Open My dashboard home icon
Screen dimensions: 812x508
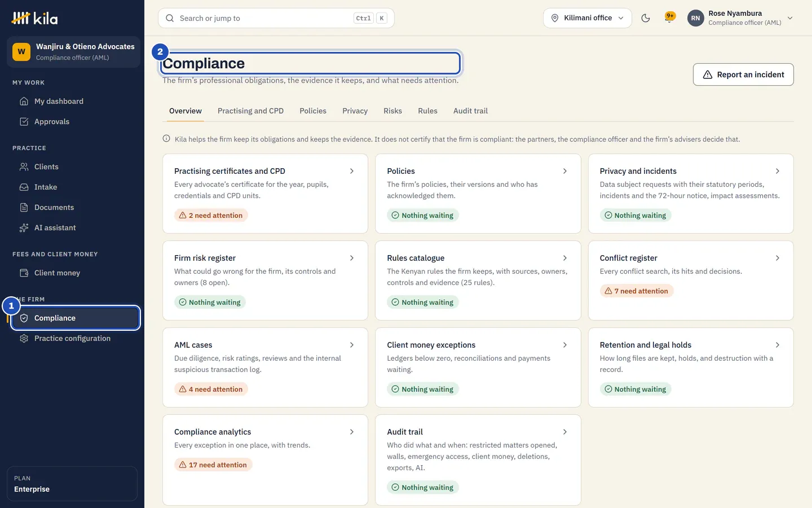(24, 101)
